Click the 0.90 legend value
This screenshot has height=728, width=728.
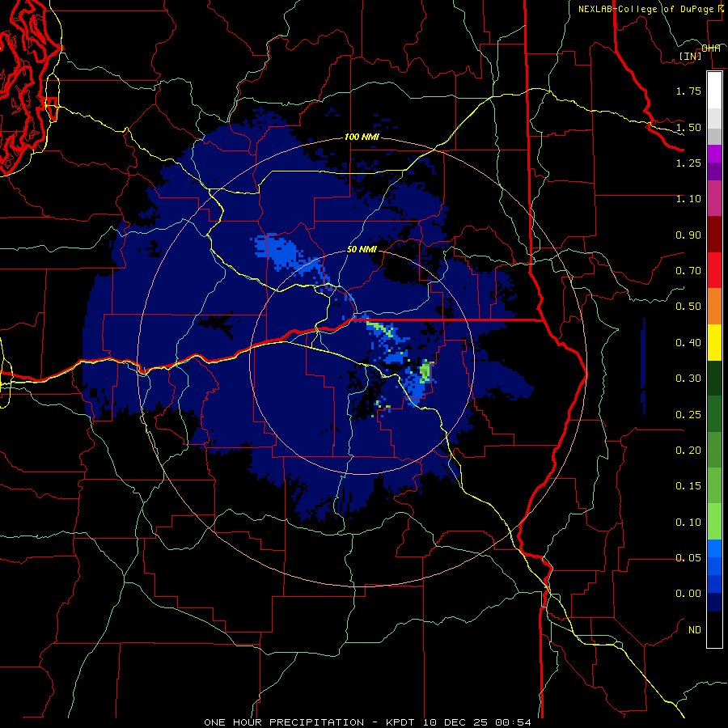pos(688,235)
